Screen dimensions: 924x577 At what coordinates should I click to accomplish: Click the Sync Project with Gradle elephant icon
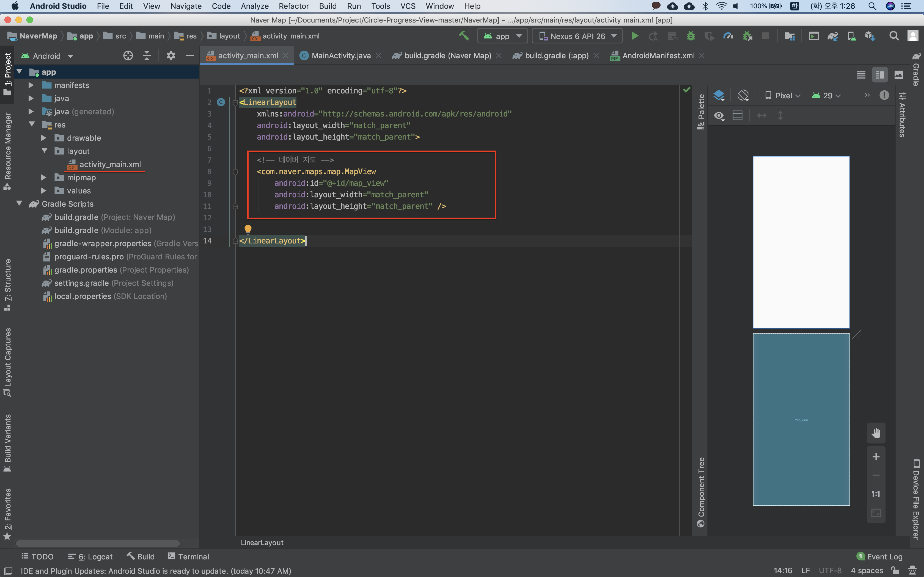pyautogui.click(x=832, y=36)
